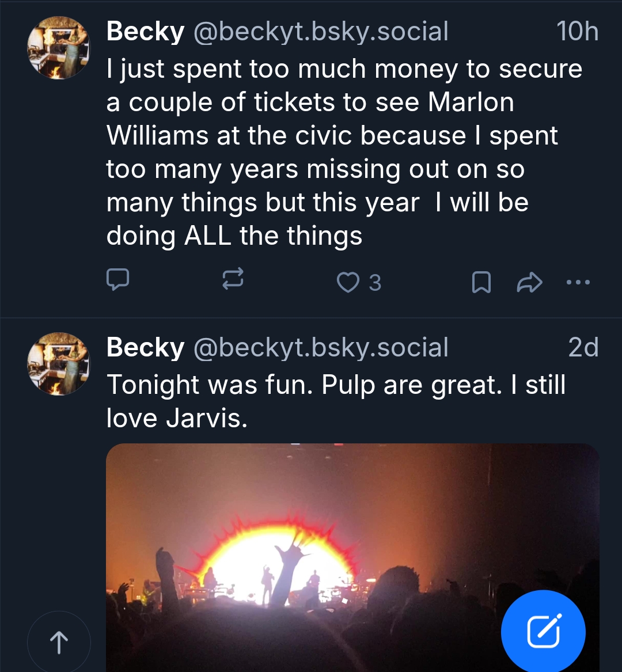Open the 'Tonight was fun' post text
The height and width of the screenshot is (672, 622).
coord(335,401)
